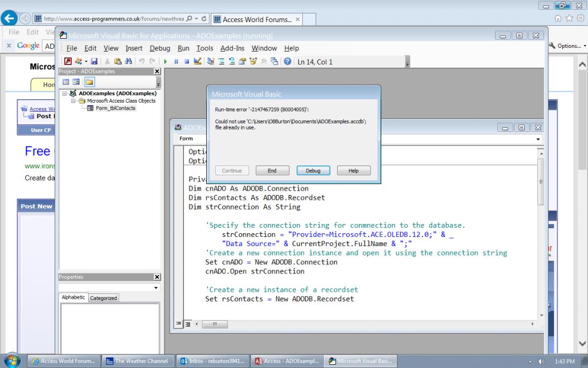This screenshot has height=368, width=588.
Task: Click the Redo arrow icon
Action: (153, 61)
